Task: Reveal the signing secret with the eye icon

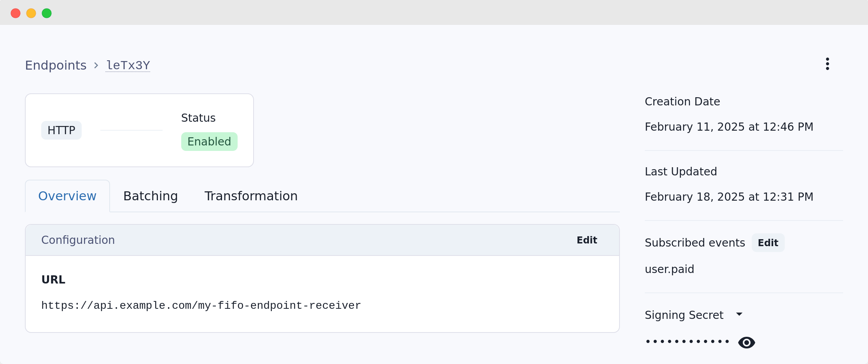Action: click(x=747, y=342)
